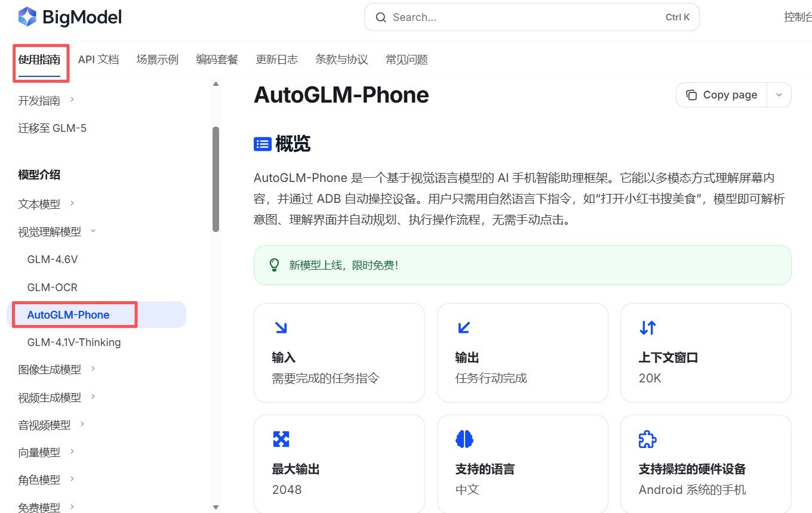812x513 pixels.
Task: Click the 输入 diagonal arrow icon
Action: [x=281, y=327]
